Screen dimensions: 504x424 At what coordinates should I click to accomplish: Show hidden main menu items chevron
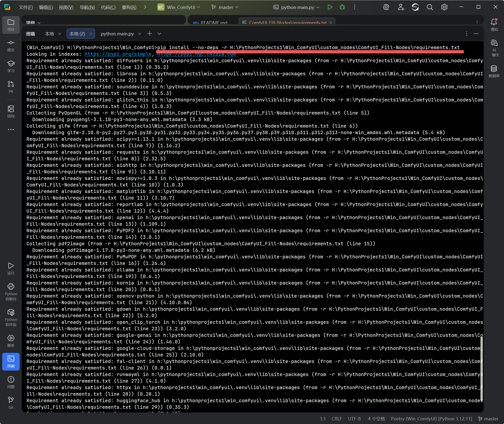pos(145,7)
